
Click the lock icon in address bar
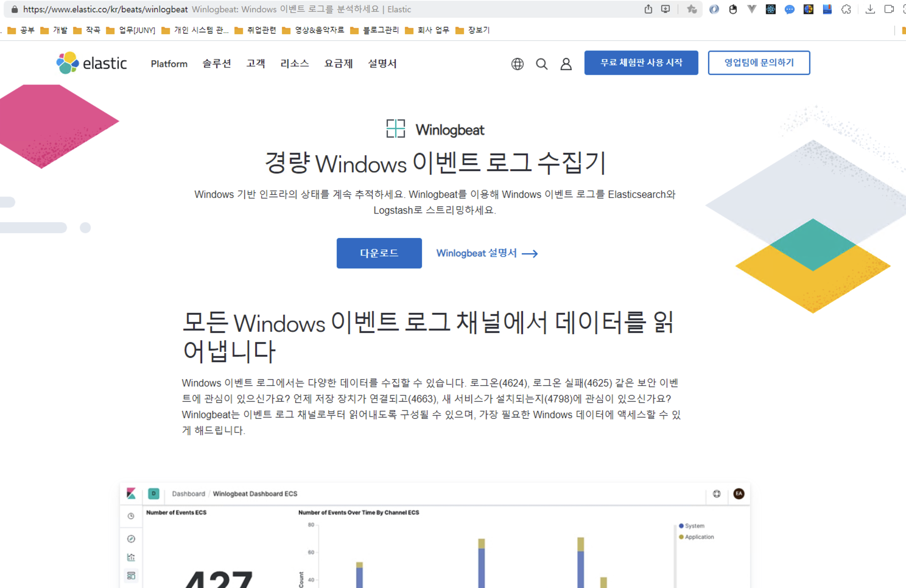[15, 9]
